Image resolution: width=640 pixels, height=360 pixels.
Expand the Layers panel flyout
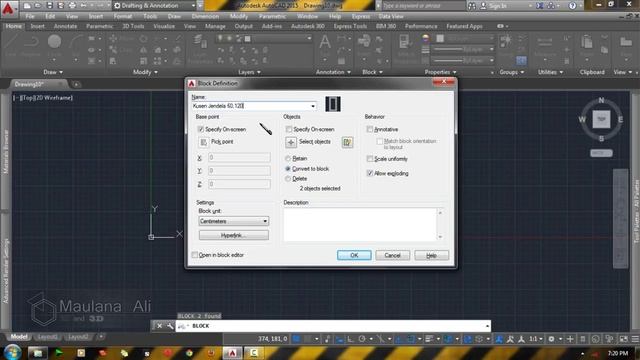click(x=249, y=72)
